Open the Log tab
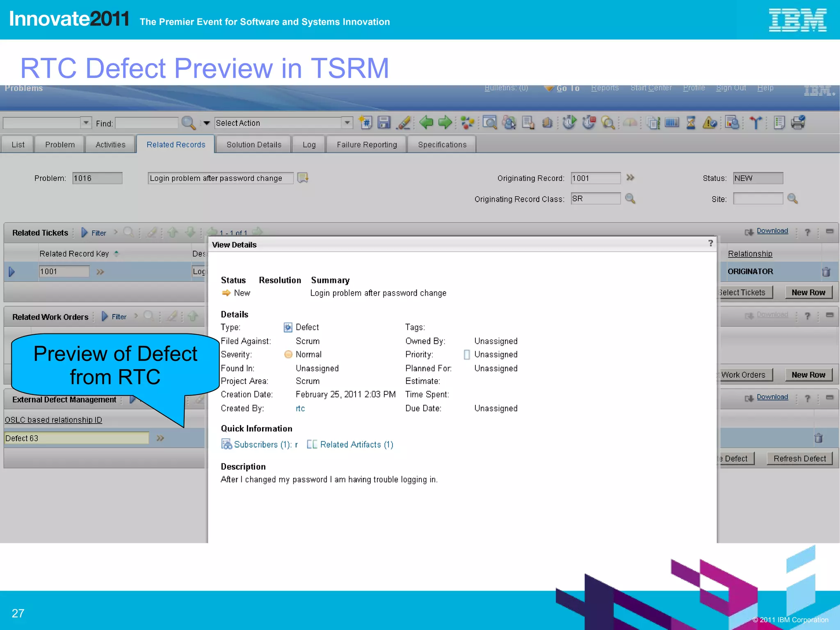Screen dimensions: 840x630 click(x=309, y=144)
